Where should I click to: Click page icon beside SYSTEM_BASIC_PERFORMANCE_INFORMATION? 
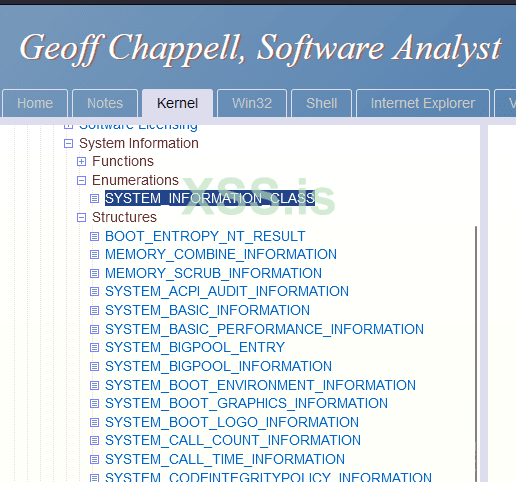[x=94, y=330]
